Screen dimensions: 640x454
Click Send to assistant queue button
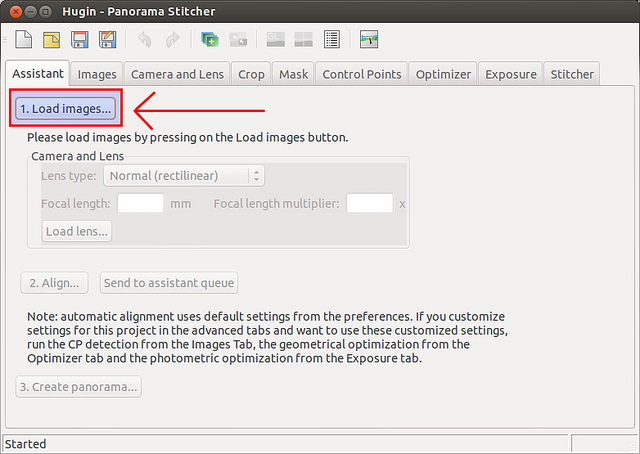click(x=168, y=283)
